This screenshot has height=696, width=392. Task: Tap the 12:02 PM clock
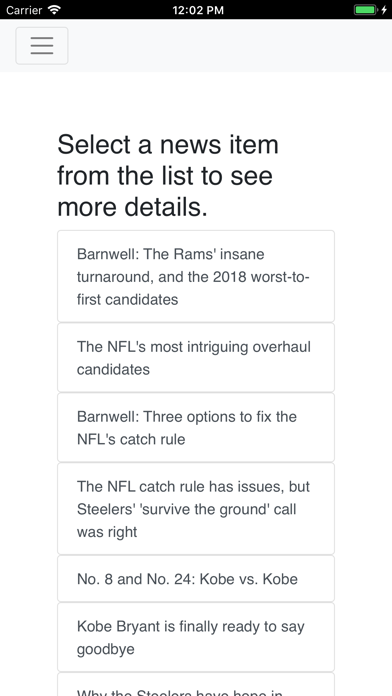(198, 10)
